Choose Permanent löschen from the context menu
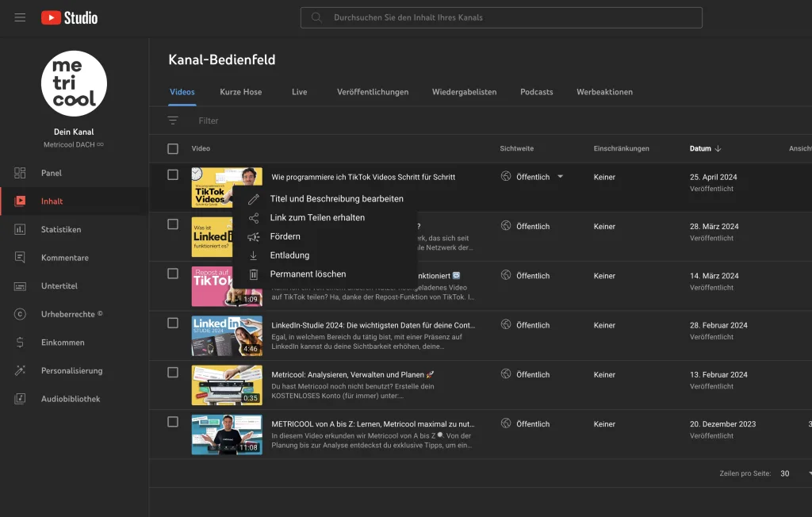The height and width of the screenshot is (517, 812). [x=308, y=274]
